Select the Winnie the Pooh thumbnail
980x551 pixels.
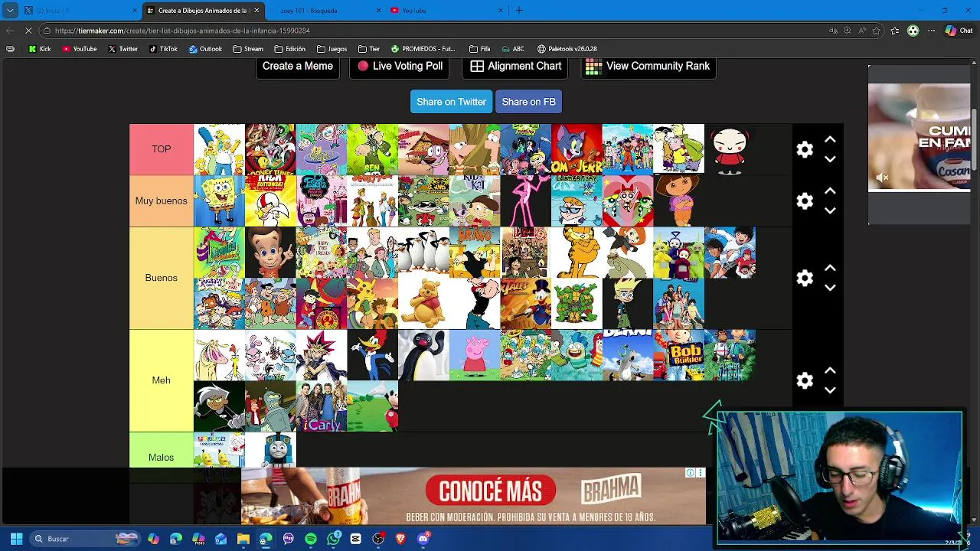423,304
